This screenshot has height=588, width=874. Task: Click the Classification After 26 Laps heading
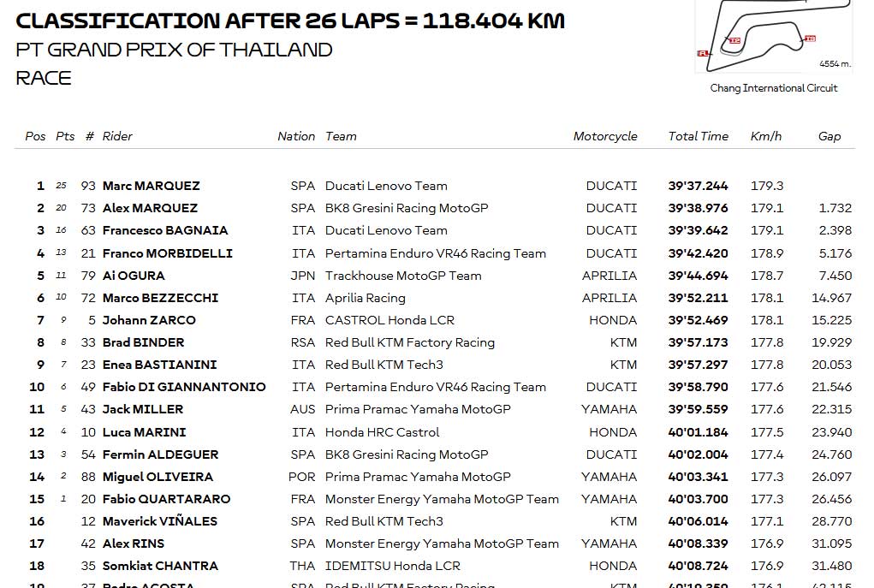290,21
